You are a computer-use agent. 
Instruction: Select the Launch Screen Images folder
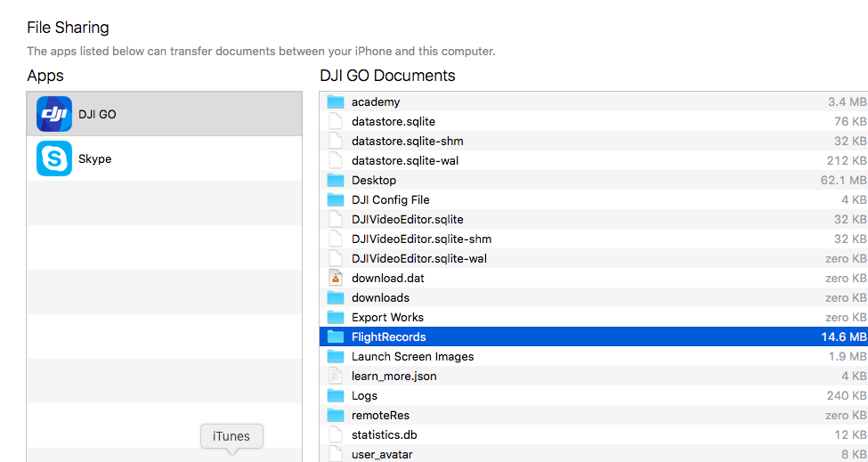coord(594,356)
